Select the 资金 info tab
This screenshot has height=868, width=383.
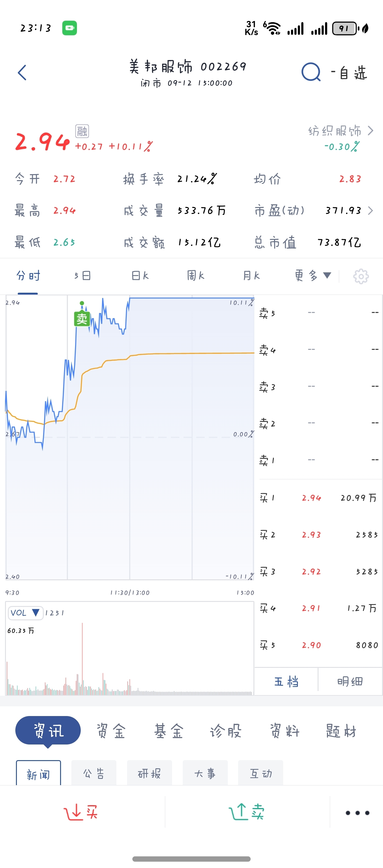coord(111,731)
